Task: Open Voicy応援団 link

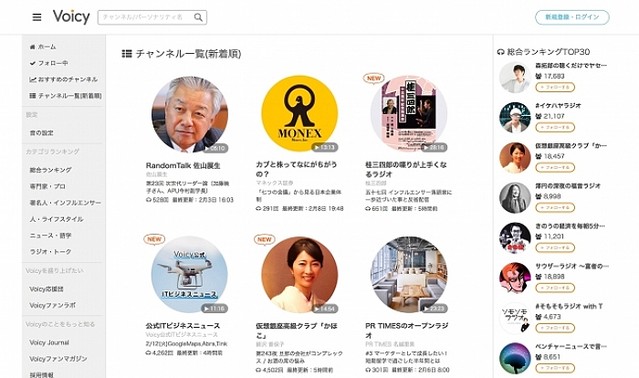Action: 46,289
